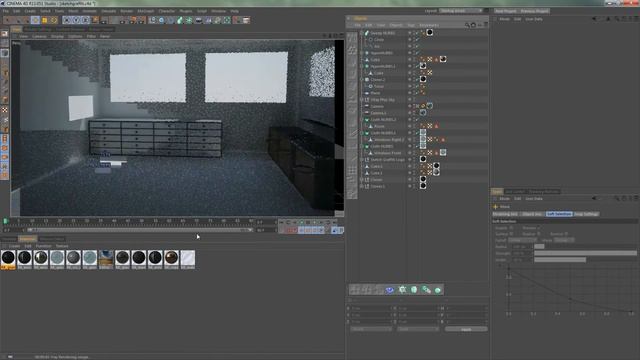
Task: Click material tag on Sweep NURBS row
Action: [x=430, y=33]
